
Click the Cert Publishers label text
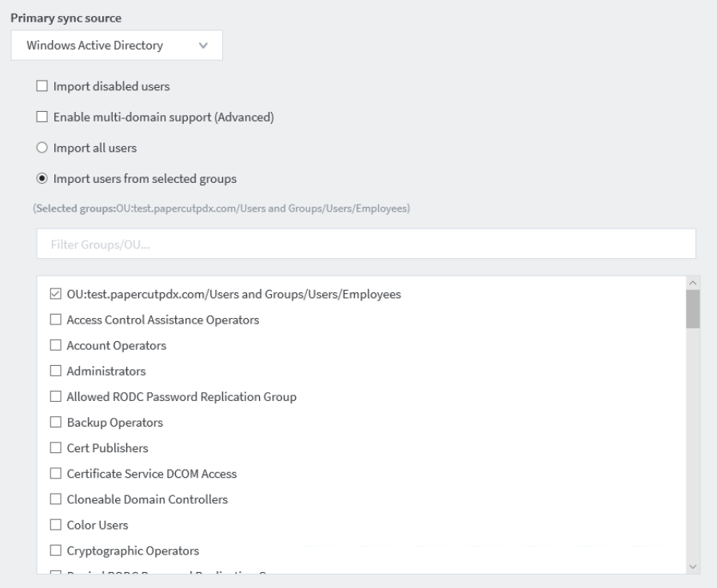[x=107, y=447]
